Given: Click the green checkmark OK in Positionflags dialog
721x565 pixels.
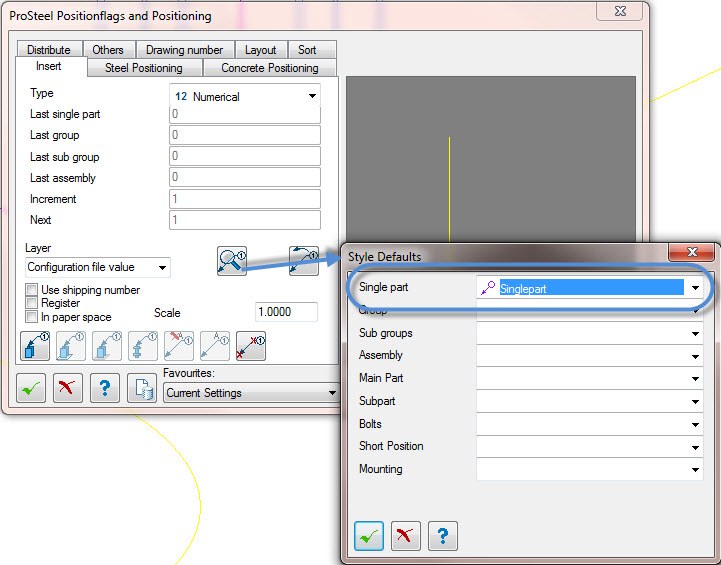Looking at the screenshot, I should 31,388.
